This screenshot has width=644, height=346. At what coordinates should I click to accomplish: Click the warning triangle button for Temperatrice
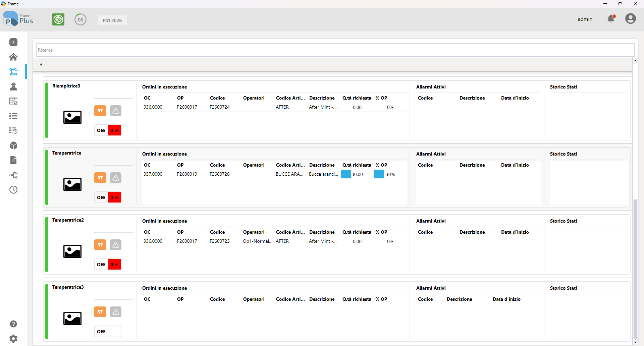116,178
